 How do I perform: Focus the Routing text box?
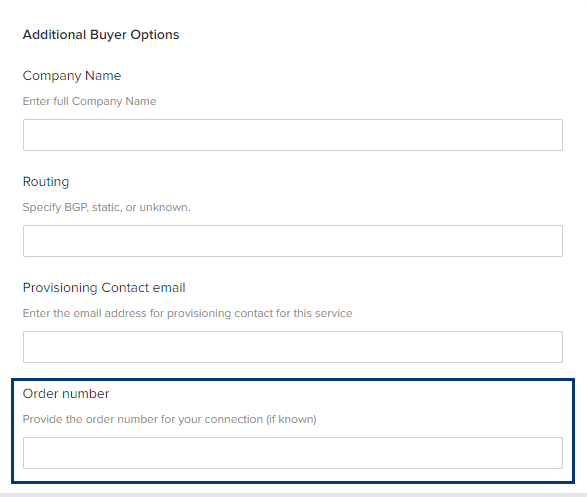(x=293, y=241)
